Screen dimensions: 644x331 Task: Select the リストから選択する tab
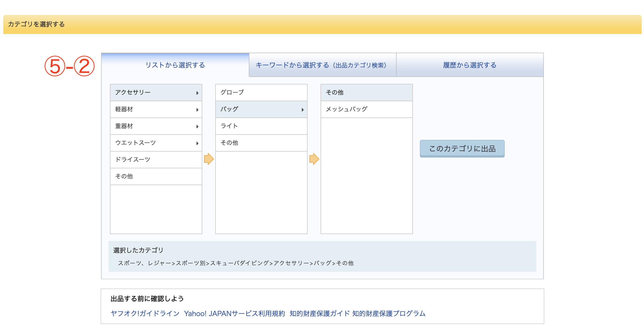point(175,65)
